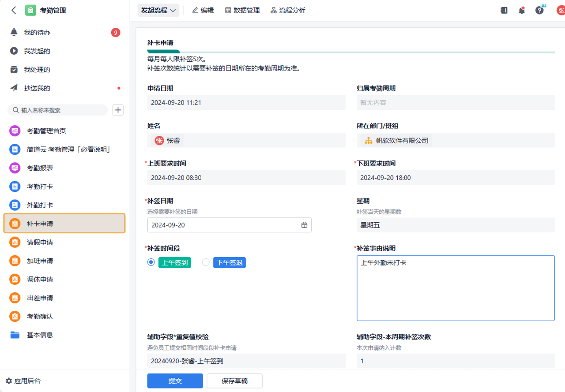Select 补卡申请 in sidebar
Screen dimensions: 565x392
(64, 223)
